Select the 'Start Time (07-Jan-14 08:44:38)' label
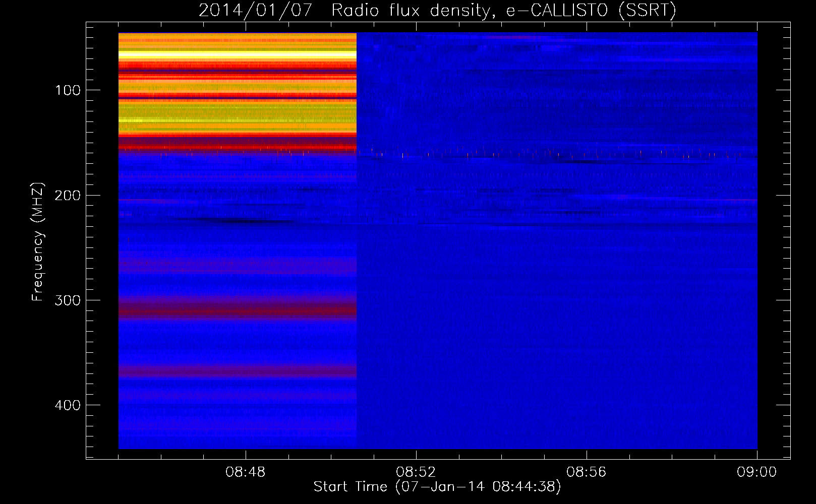816x504 pixels. coord(437,487)
